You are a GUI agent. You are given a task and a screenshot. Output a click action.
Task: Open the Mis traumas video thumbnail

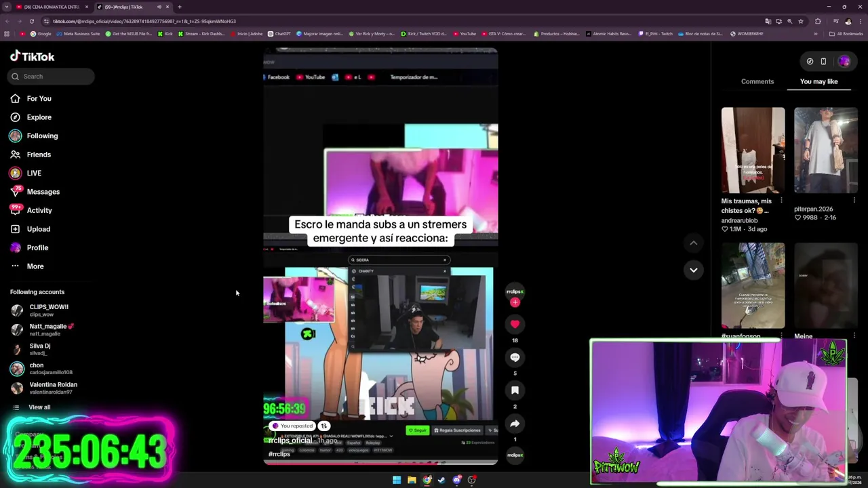pos(753,150)
